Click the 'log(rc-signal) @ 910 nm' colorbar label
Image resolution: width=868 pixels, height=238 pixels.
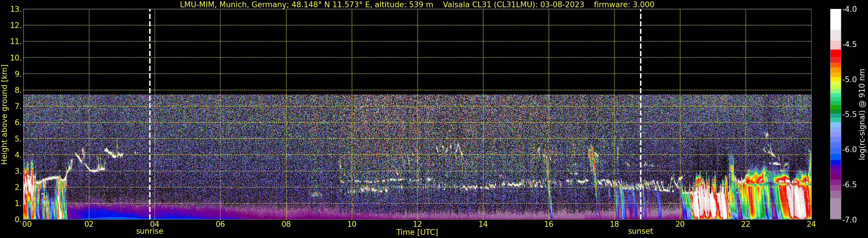[862, 114]
